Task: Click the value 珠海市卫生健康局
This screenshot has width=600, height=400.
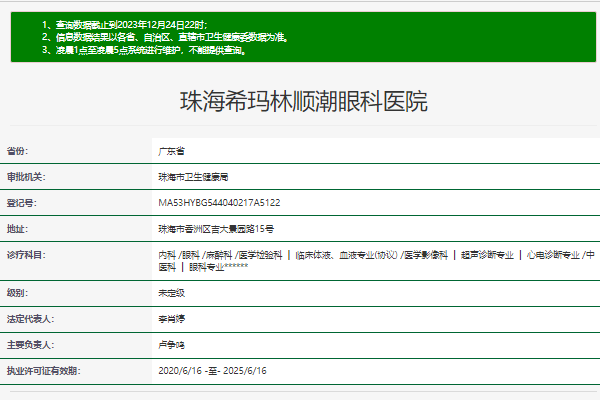Action: click(x=193, y=177)
